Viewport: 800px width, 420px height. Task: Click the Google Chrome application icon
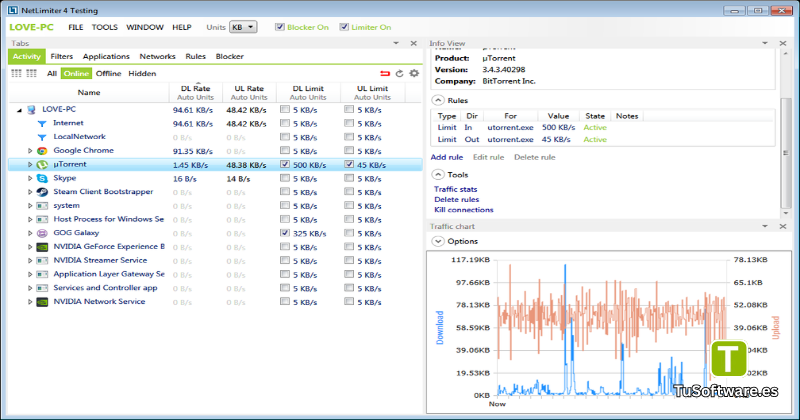42,151
